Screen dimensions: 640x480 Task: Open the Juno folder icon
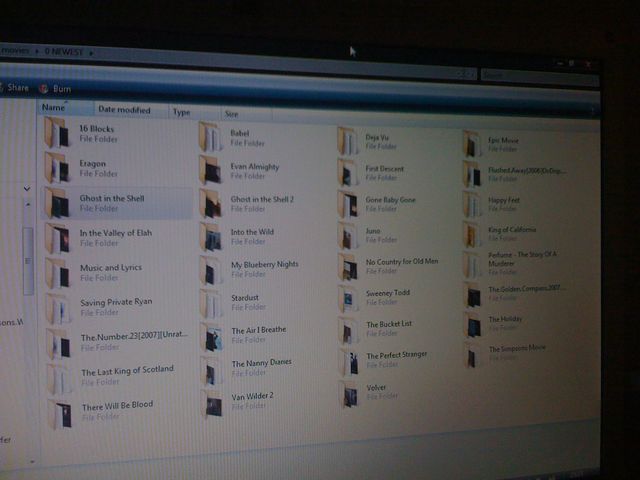click(348, 236)
